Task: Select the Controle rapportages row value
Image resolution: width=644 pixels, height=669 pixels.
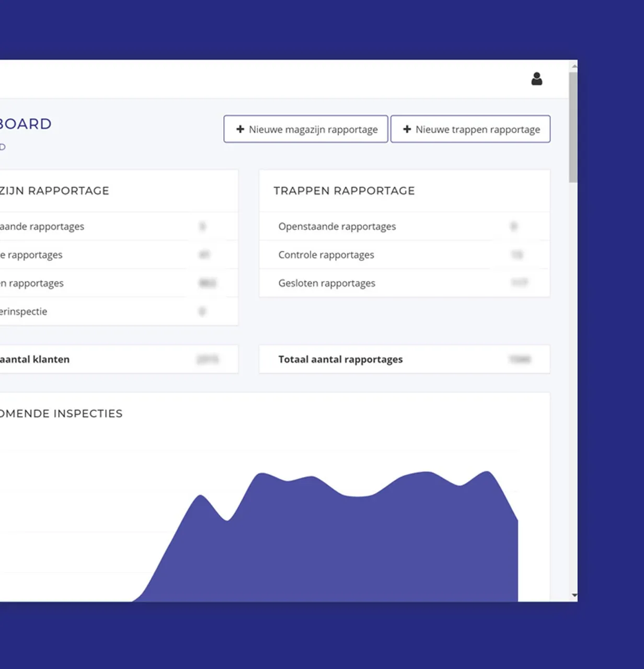Action: pos(516,255)
